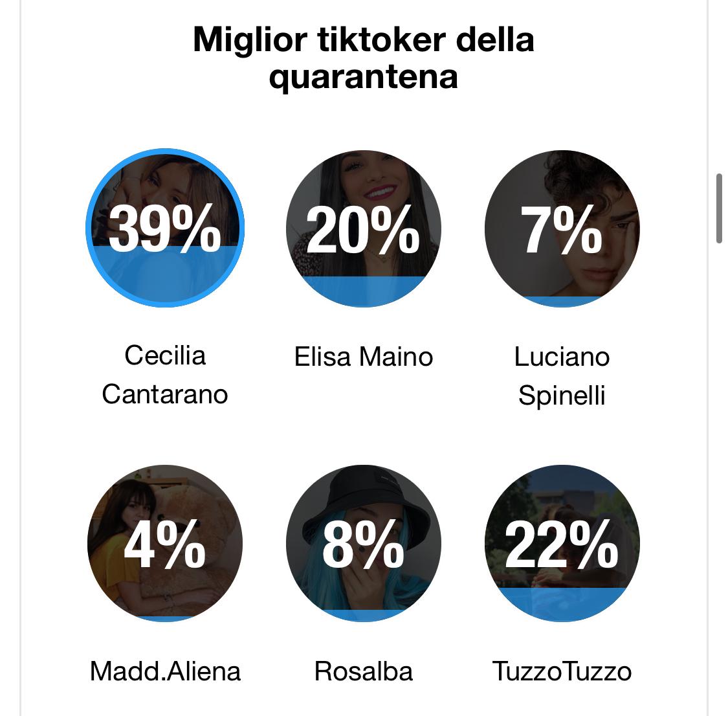Select the Madd.Aliena name label
The height and width of the screenshot is (716, 728).
tap(165, 671)
